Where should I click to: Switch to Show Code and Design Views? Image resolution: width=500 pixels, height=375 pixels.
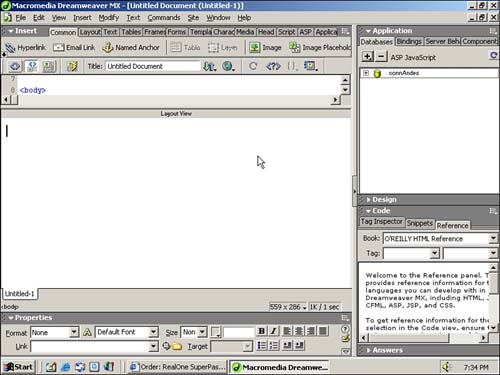tap(32, 66)
